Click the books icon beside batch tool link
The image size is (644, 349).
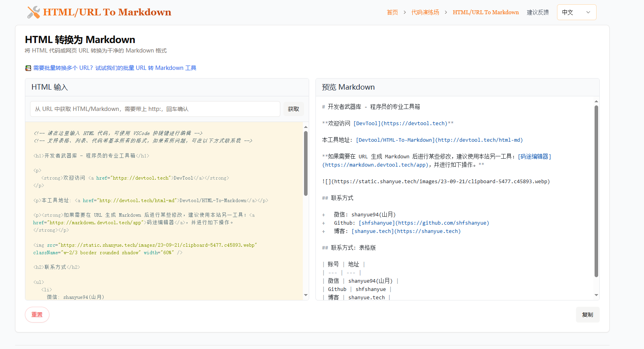pyautogui.click(x=28, y=68)
